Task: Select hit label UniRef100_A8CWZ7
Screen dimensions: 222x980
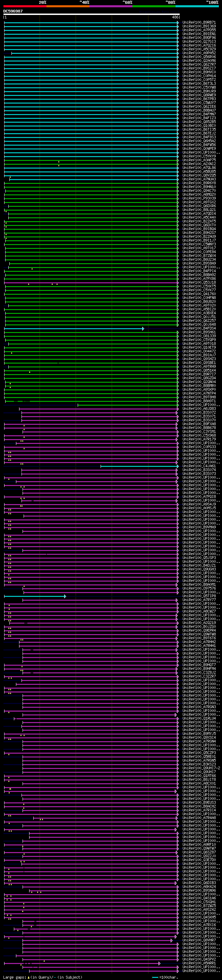Action: coord(199,612)
